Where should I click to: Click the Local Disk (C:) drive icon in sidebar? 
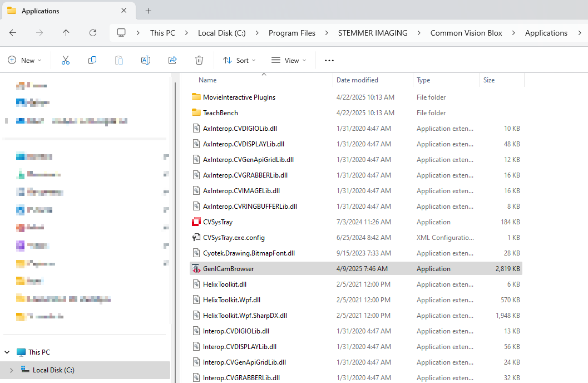click(x=25, y=370)
